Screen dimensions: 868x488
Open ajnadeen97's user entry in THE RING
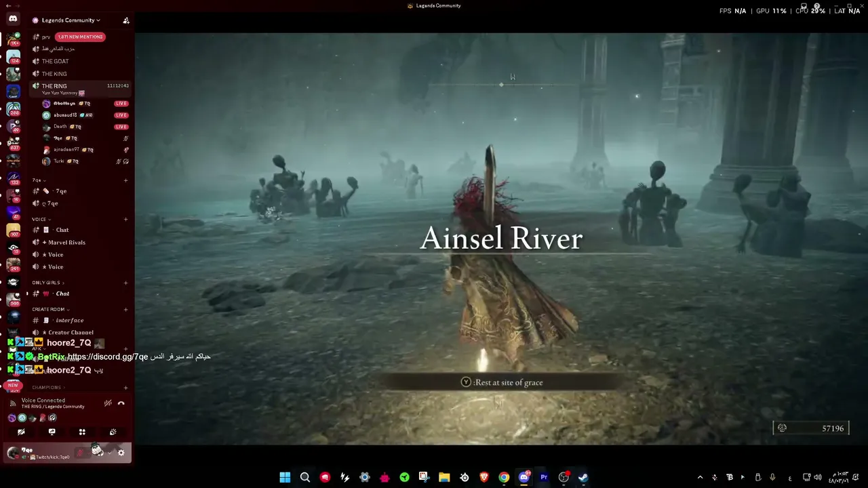pyautogui.click(x=85, y=150)
